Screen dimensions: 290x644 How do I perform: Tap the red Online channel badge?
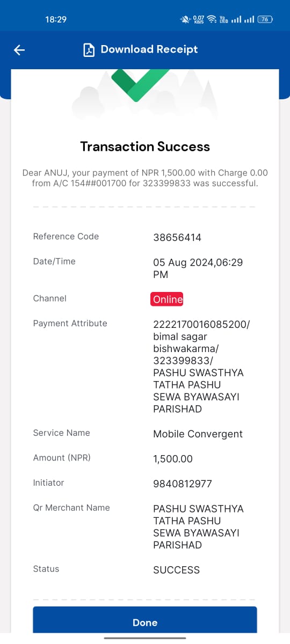pyautogui.click(x=168, y=299)
